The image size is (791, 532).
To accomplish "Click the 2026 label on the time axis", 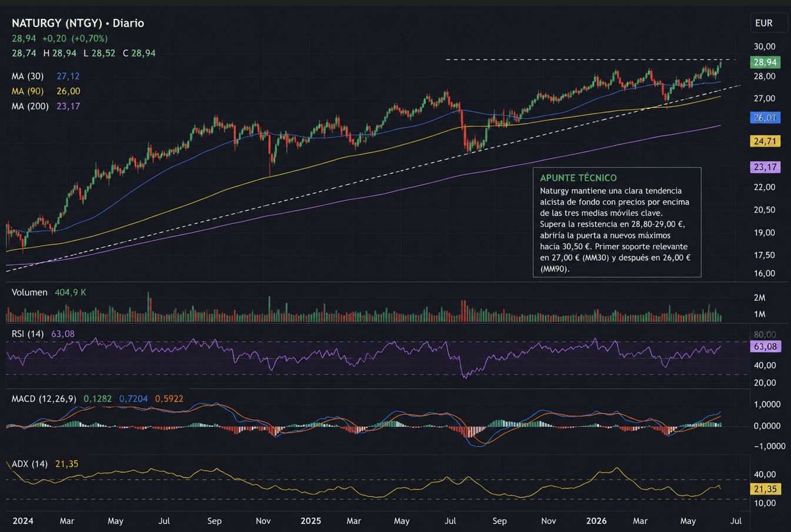I will (x=597, y=521).
